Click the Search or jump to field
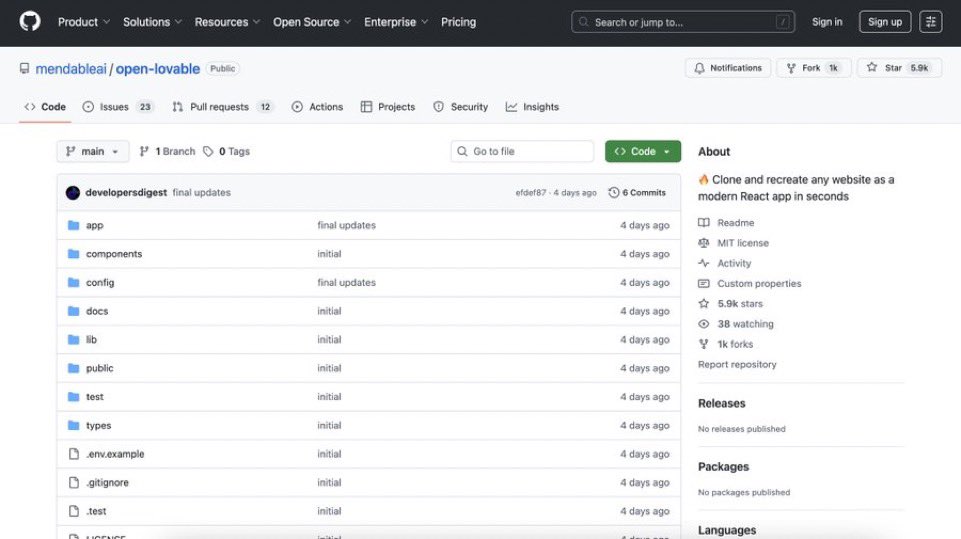This screenshot has width=961, height=539. point(683,22)
